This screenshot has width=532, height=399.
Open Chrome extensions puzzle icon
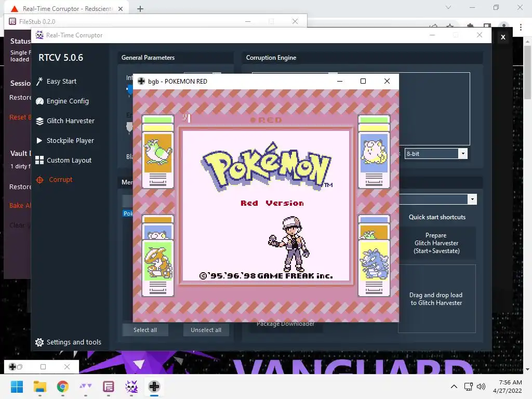coord(470,26)
